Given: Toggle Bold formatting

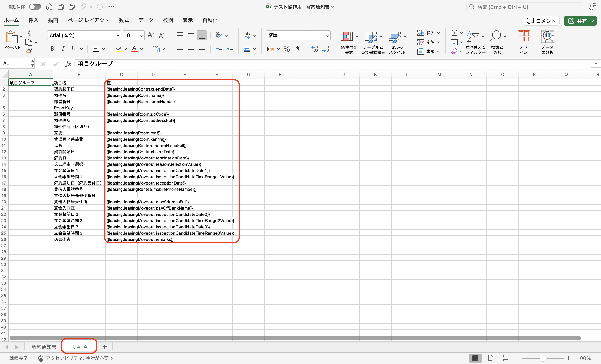Looking at the screenshot, I should [52, 49].
